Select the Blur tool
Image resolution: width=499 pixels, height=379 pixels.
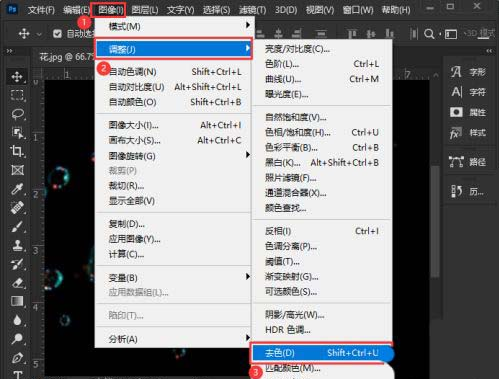[x=17, y=320]
